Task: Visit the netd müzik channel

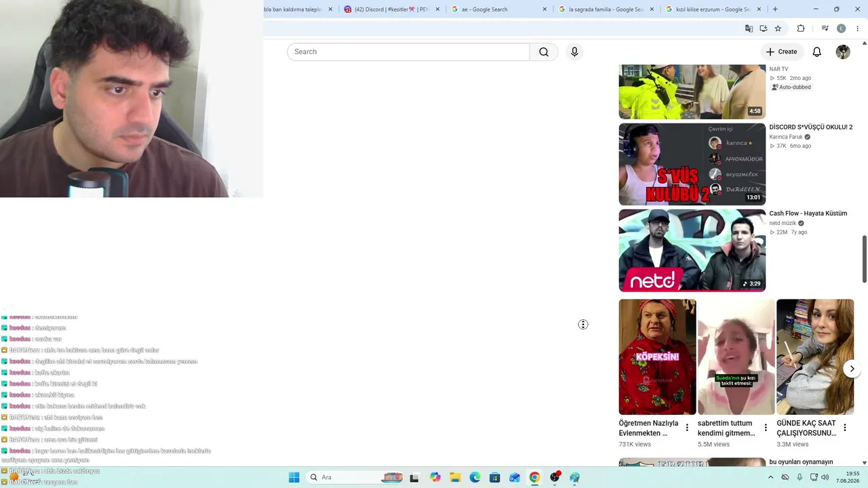Action: click(x=783, y=223)
